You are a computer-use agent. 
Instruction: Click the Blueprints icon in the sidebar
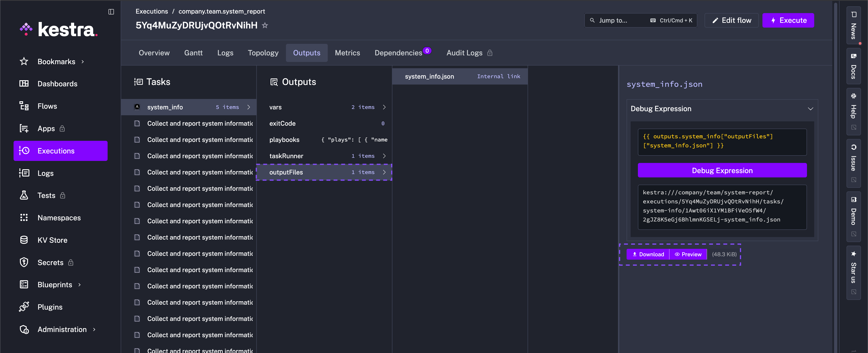pos(24,285)
